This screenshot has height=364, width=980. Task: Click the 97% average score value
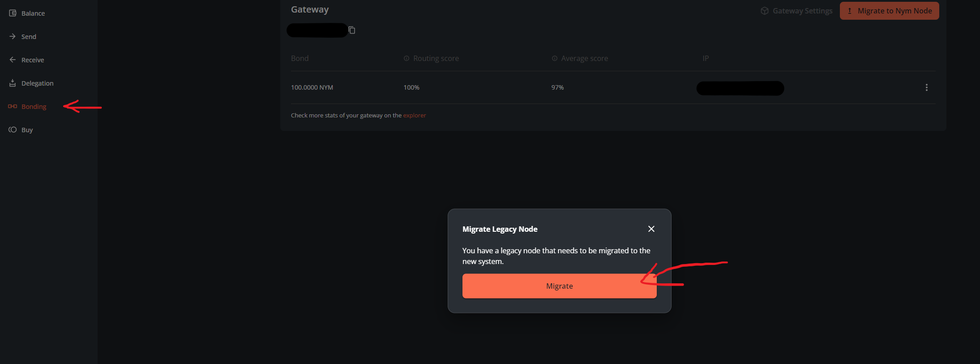click(557, 87)
